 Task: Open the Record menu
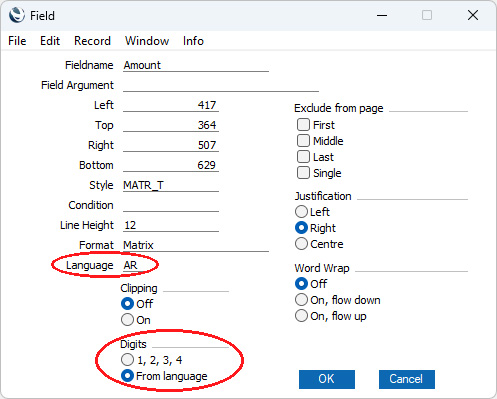click(92, 41)
